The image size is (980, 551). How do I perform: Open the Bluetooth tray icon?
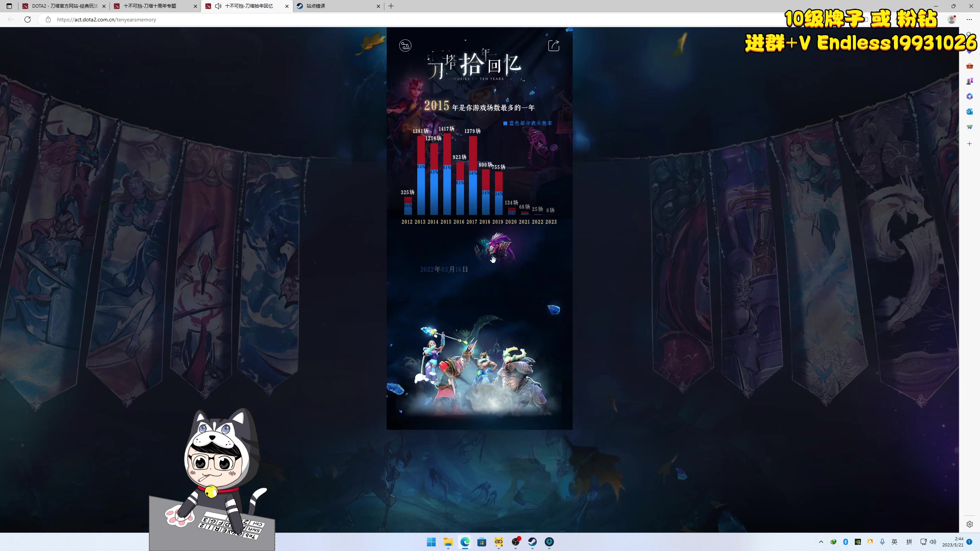pos(845,542)
